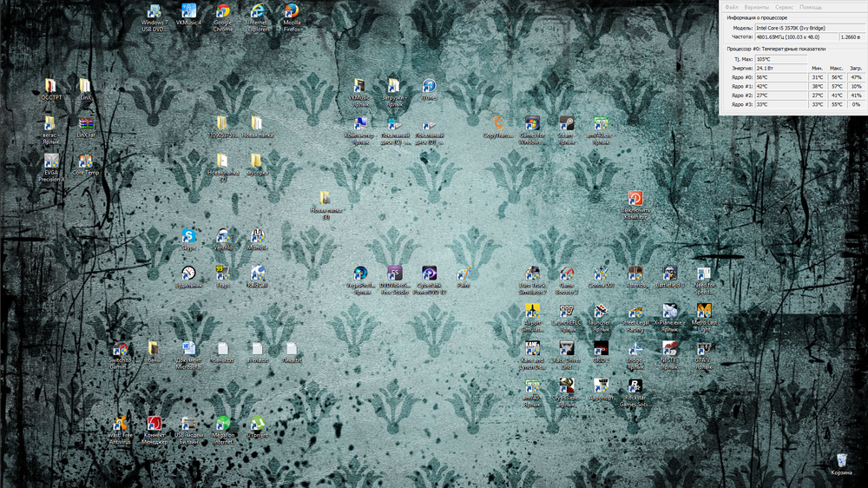This screenshot has height=488, width=868.
Task: Click the Ядро #0 load value 47%
Action: pos(856,77)
